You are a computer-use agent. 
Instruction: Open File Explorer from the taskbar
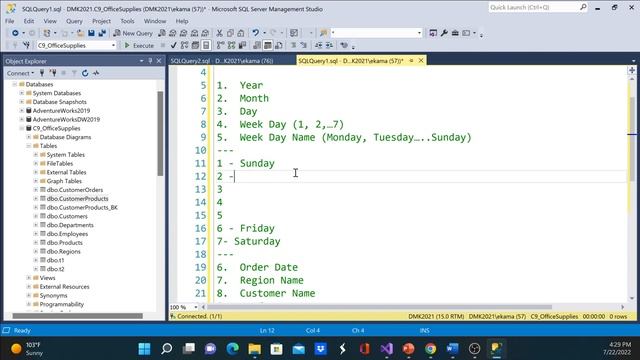pyautogui.click(x=254, y=349)
